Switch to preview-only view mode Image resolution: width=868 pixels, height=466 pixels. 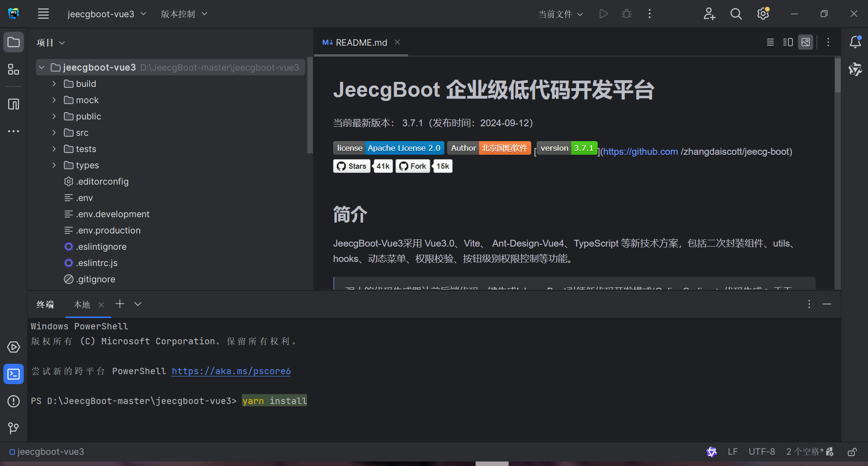[806, 42]
